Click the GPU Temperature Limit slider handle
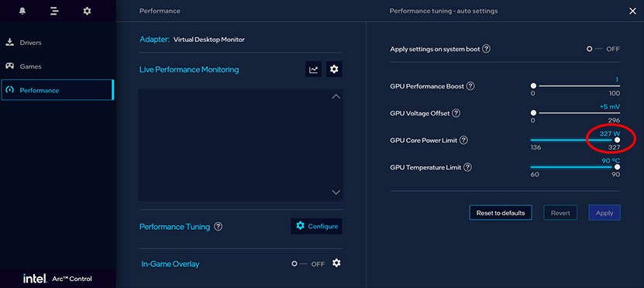The image size is (644, 288). (x=617, y=167)
